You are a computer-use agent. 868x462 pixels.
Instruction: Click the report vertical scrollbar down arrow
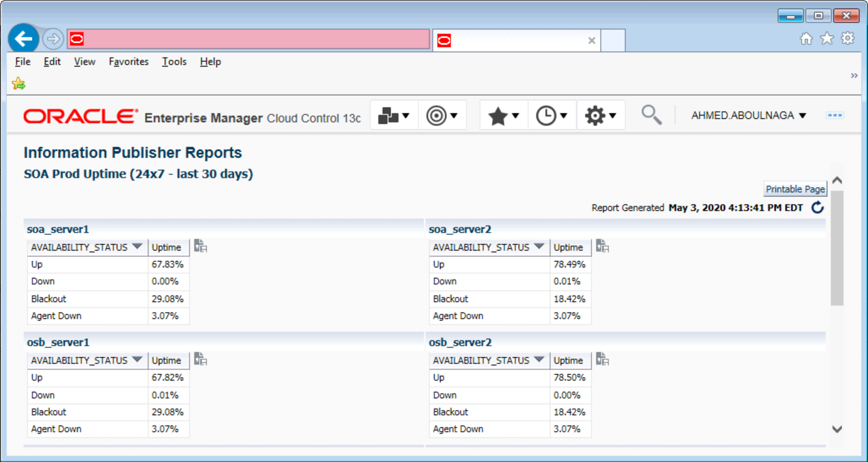(837, 429)
